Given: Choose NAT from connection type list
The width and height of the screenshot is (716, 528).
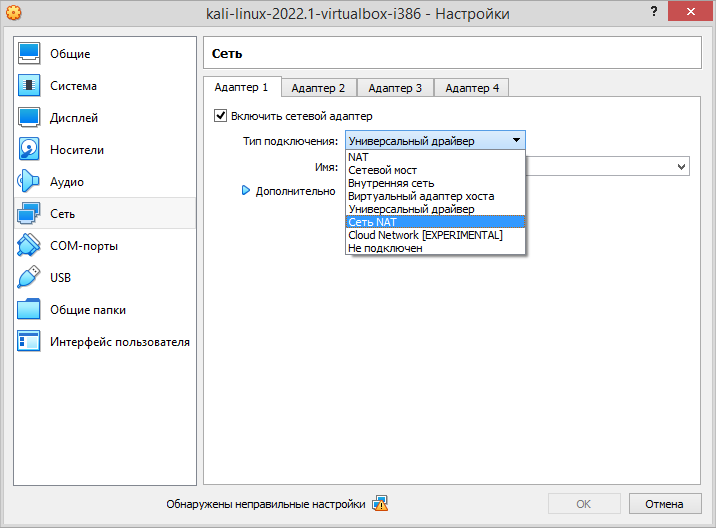Looking at the screenshot, I should tap(436, 157).
